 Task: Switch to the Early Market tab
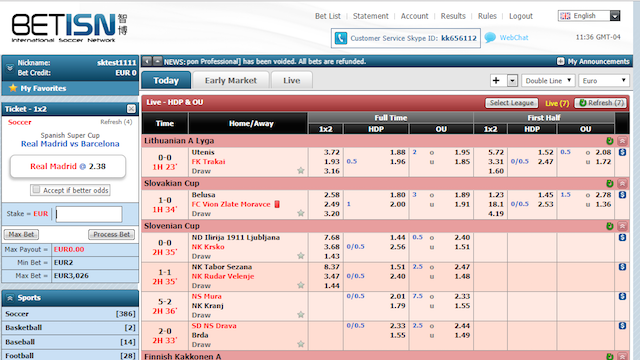click(x=231, y=80)
